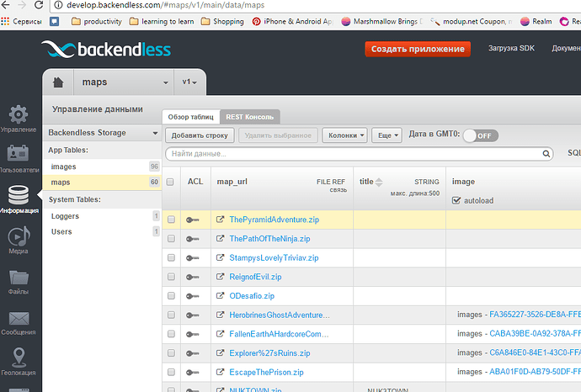The image size is (581, 392).
Task: Click Добавить строку button
Action: (200, 135)
